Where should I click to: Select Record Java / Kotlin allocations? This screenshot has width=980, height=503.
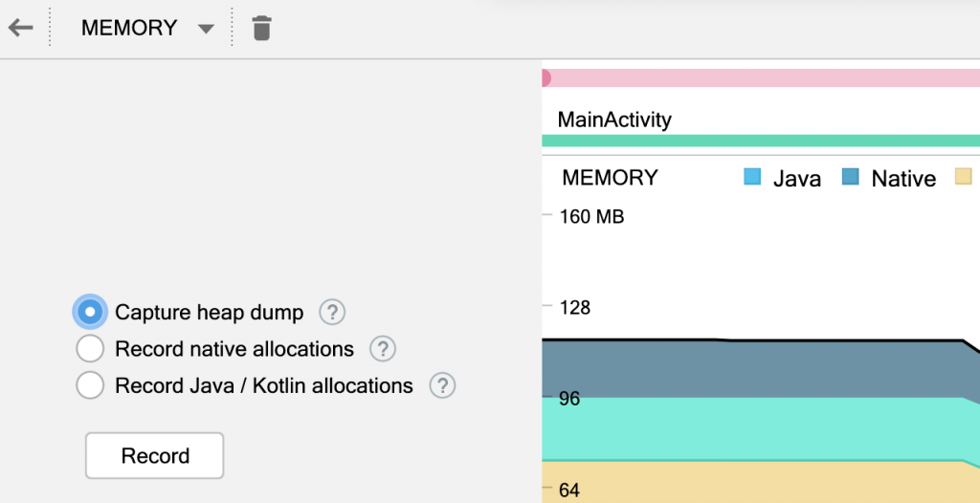(x=90, y=385)
